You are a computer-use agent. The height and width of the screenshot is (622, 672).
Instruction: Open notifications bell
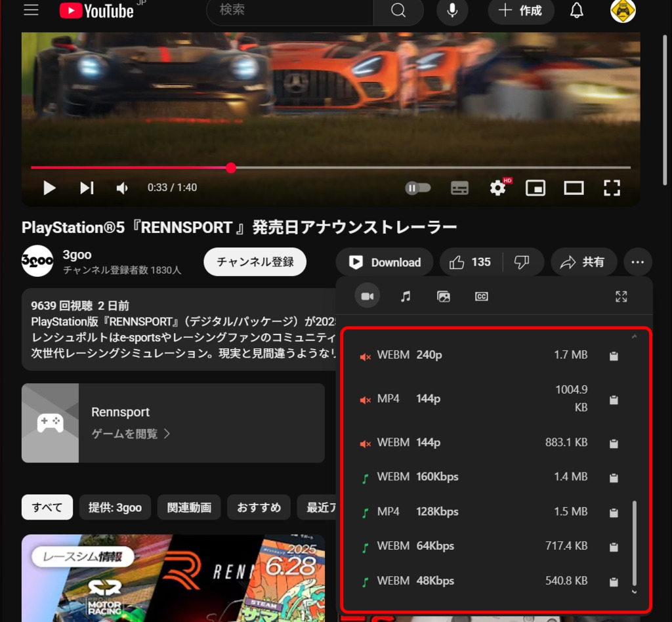576,10
